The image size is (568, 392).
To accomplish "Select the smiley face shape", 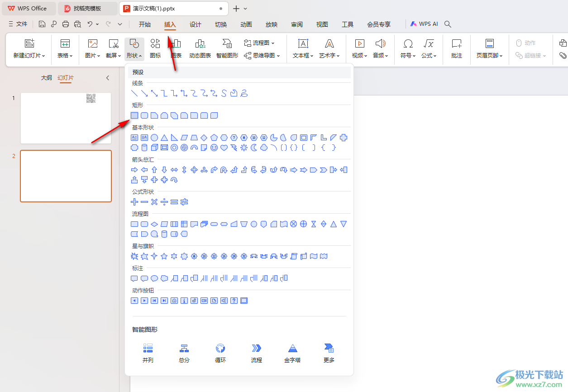I will 214,148.
